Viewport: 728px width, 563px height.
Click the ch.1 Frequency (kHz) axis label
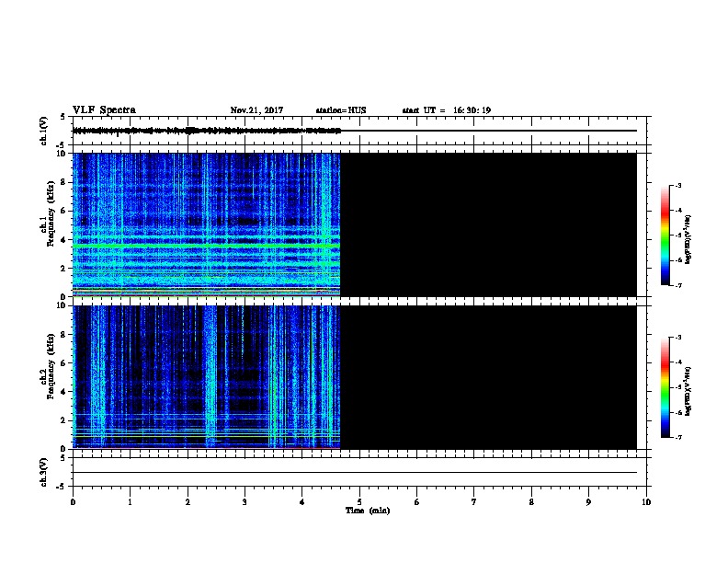[47, 213]
